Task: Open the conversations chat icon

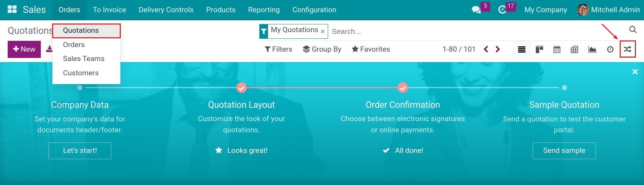Action: 476,10
